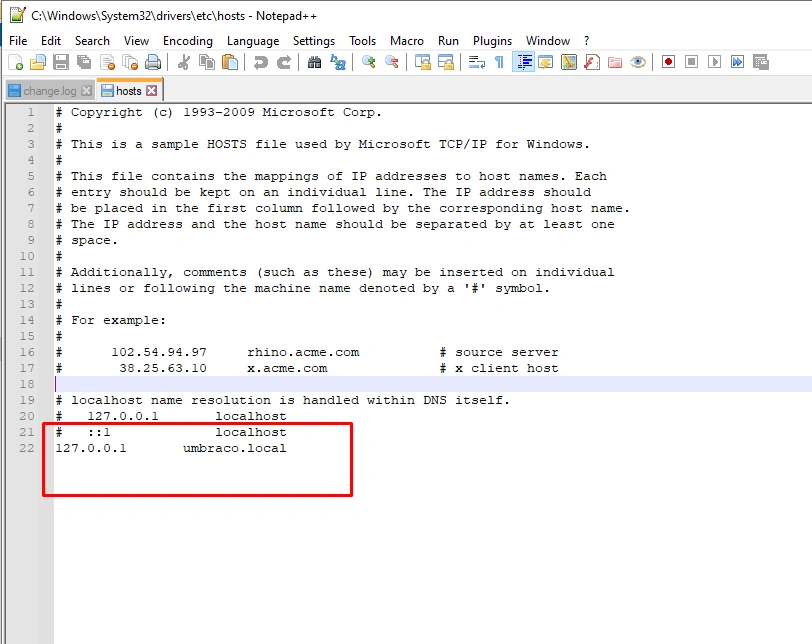The image size is (812, 644).
Task: Zoom out using magnifier minus icon
Action: pos(392,62)
